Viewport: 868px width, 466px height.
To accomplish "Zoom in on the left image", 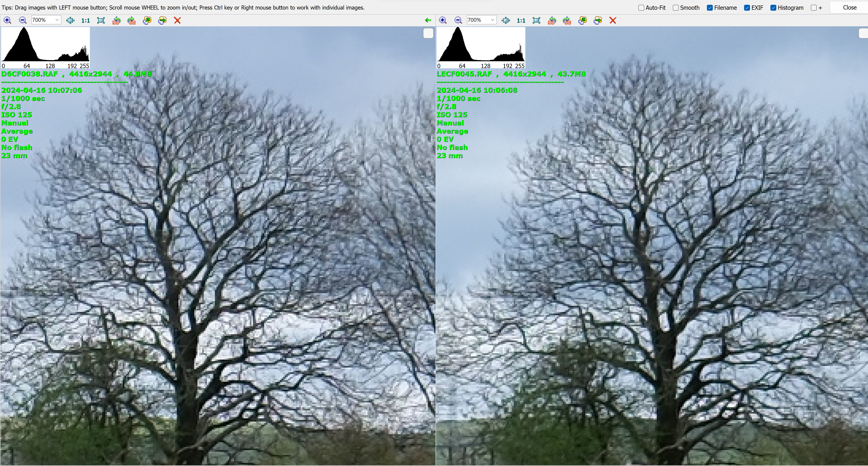I will tap(7, 20).
